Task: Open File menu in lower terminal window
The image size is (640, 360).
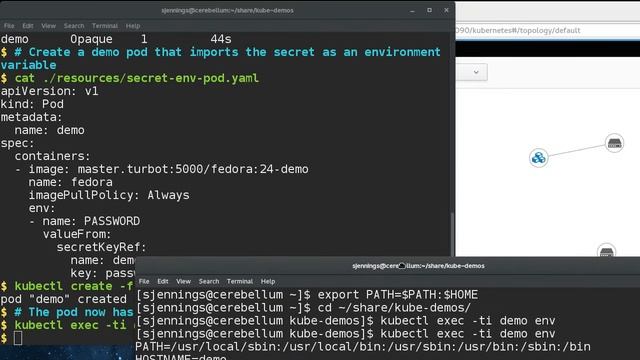Action: point(144,281)
